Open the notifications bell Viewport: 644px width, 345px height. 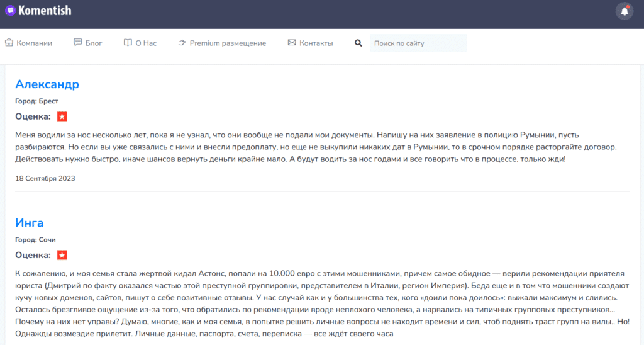tap(624, 11)
